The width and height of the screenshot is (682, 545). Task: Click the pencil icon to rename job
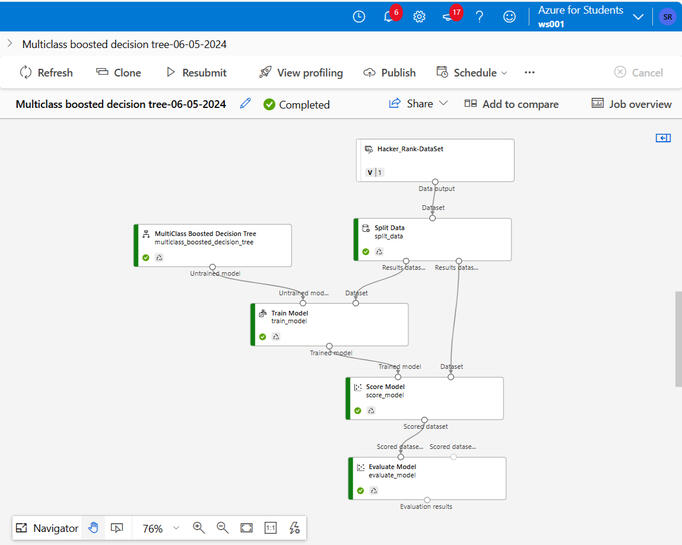246,104
